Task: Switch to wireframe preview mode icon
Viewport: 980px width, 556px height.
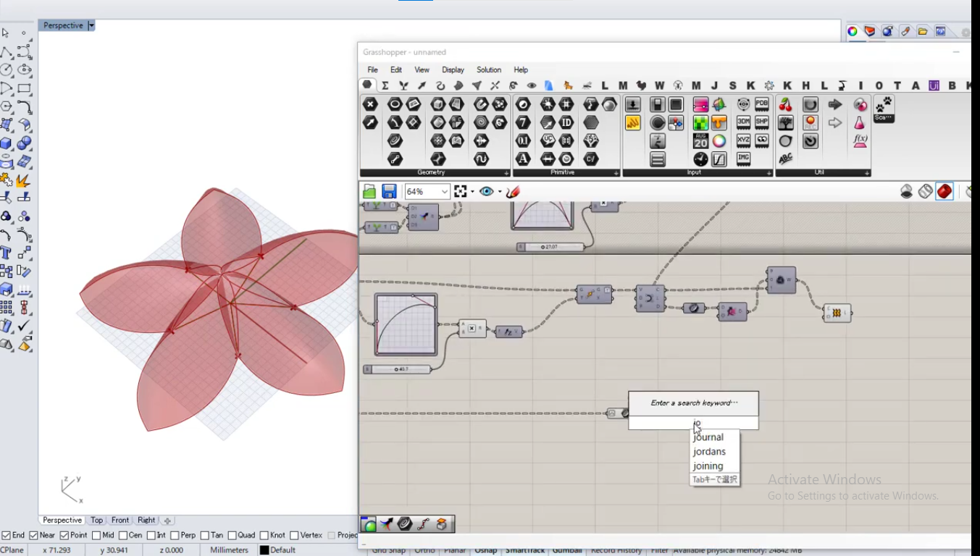Action: (x=926, y=191)
